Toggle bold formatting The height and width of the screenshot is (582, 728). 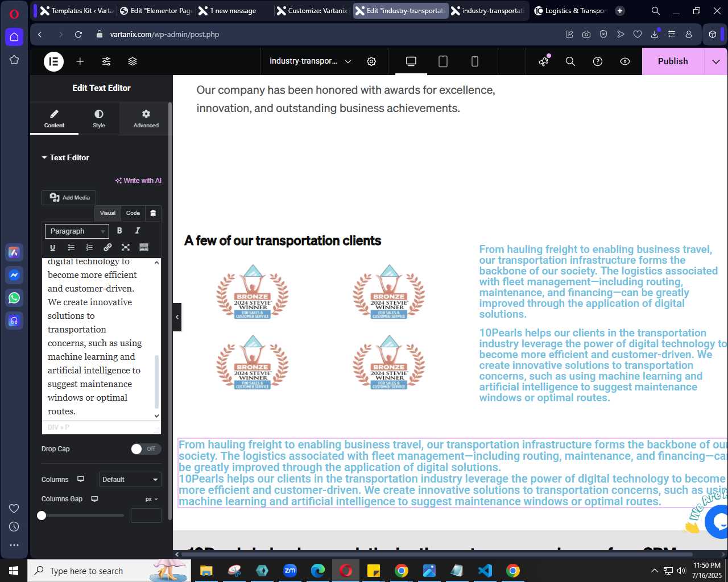[x=119, y=231]
